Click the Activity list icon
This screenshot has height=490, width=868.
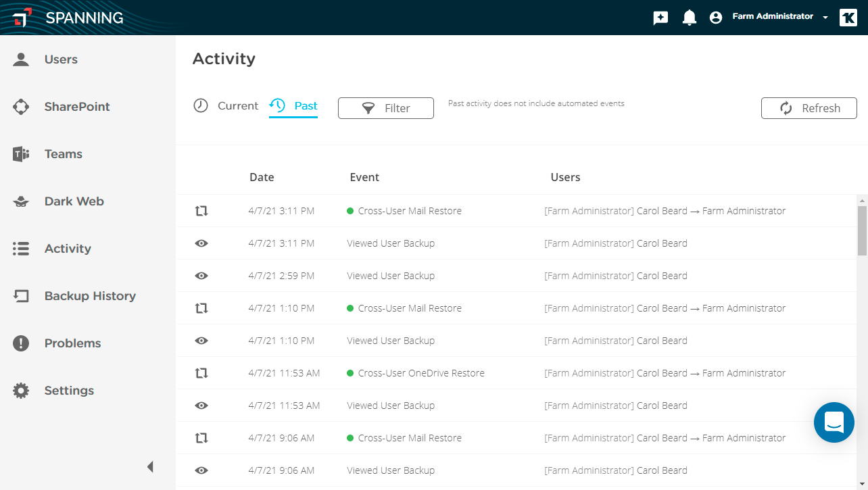[21, 249]
